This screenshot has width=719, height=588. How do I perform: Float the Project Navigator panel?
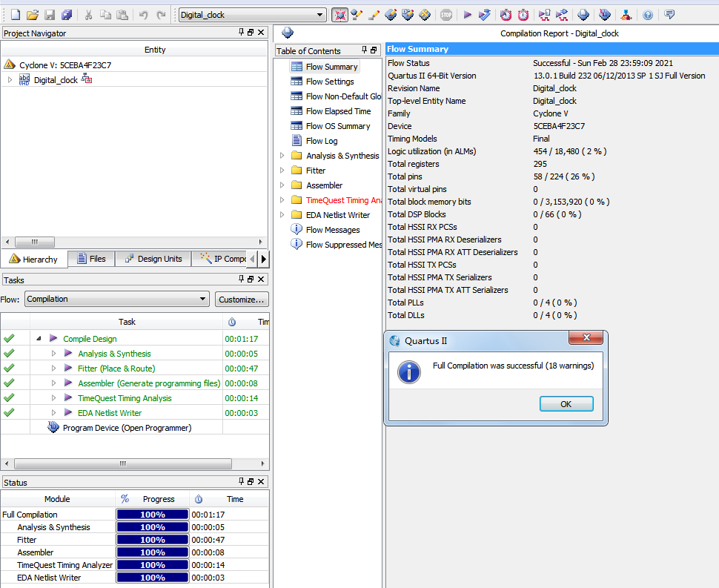pyautogui.click(x=251, y=32)
